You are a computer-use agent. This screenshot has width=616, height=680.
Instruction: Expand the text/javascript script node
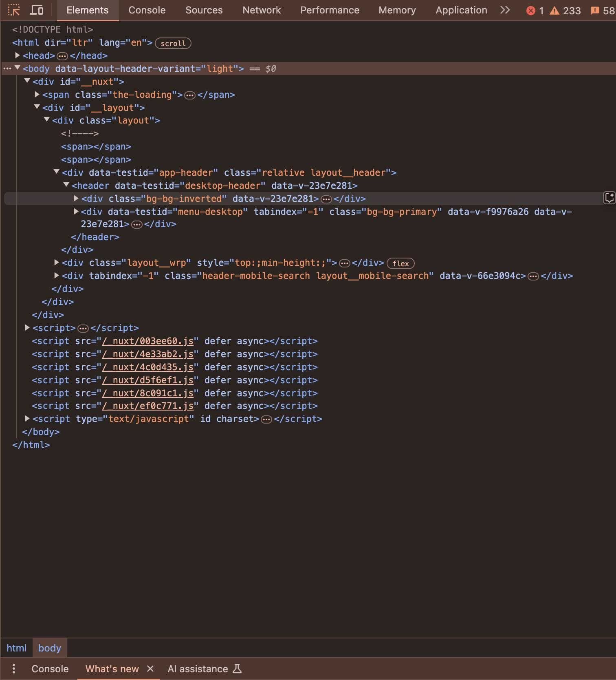click(27, 418)
